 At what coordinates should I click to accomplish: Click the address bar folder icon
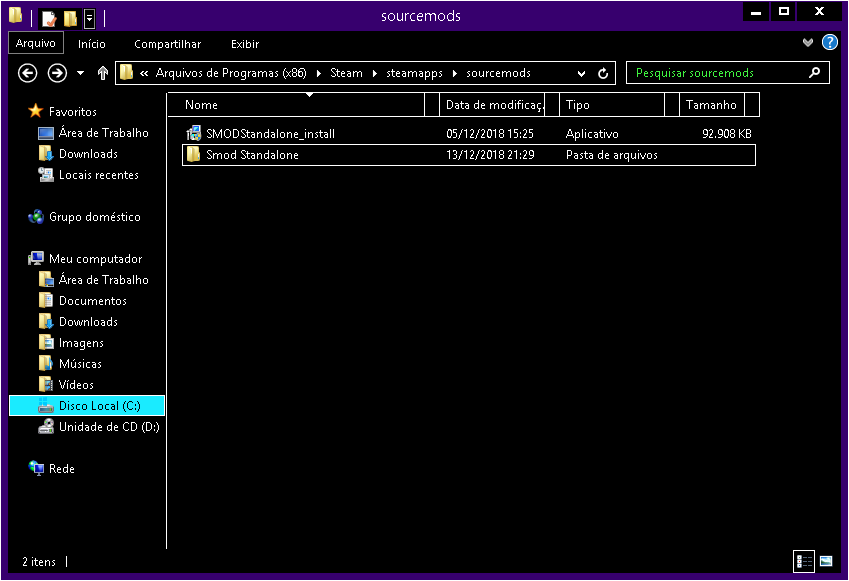pos(126,73)
